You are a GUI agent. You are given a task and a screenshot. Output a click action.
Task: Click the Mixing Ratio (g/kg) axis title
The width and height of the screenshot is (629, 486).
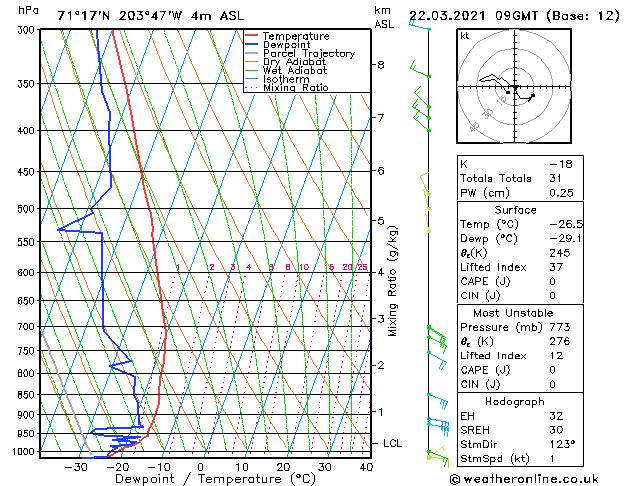[393, 281]
